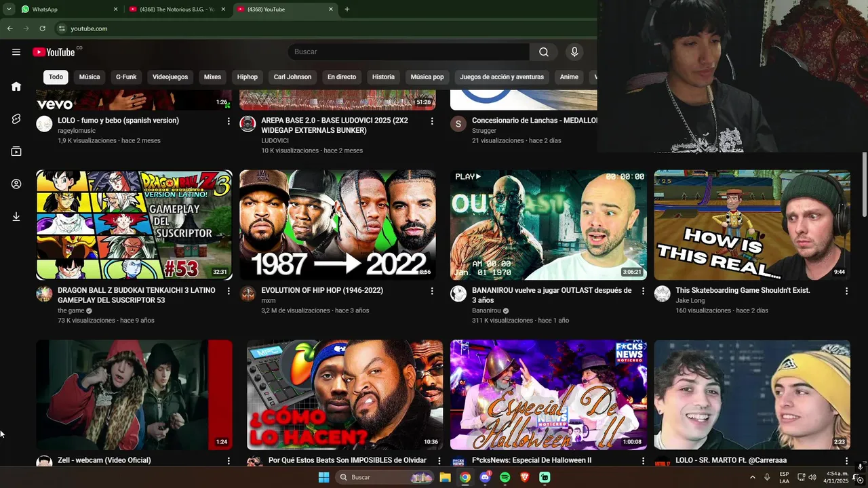This screenshot has width=868, height=488.
Task: Open the mxm channel avatar
Action: click(248, 293)
